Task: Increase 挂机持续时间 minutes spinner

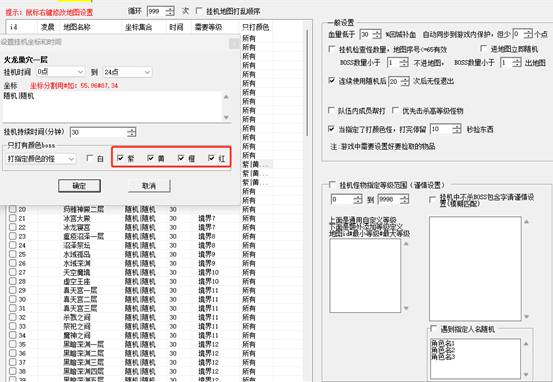Action: pos(132,130)
